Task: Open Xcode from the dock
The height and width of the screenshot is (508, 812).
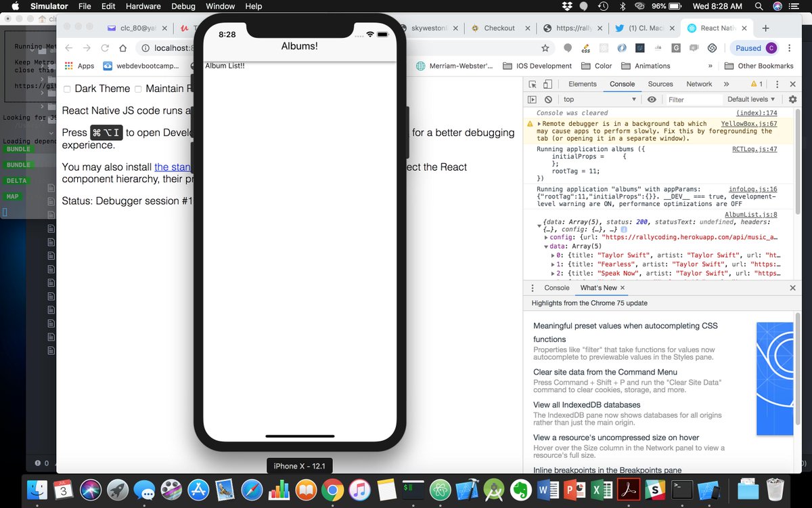Action: 468,489
